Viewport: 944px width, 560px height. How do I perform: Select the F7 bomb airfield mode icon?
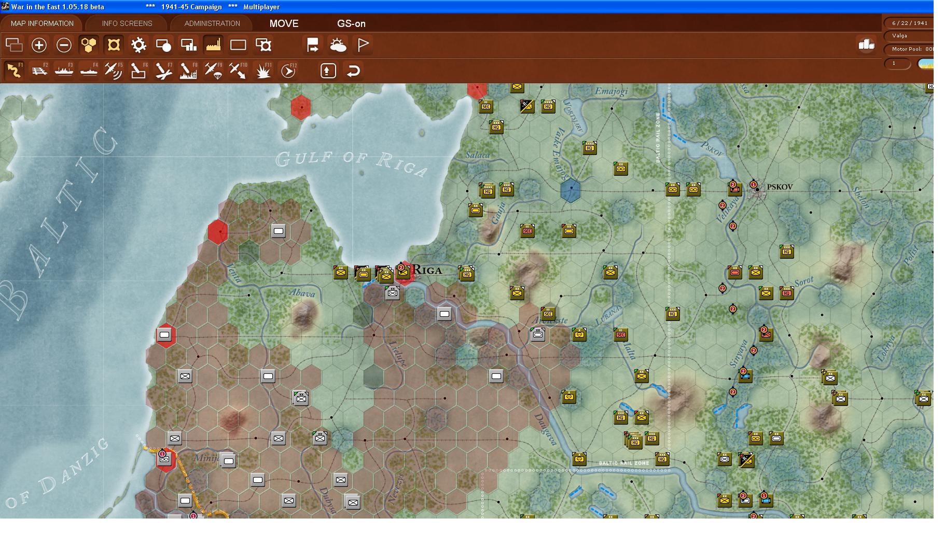point(163,71)
